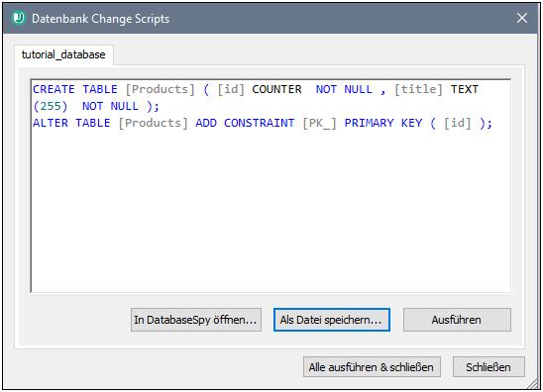Click PRIMARY in the ALTER TABLE statement
Screen dimensions: 543x392
point(369,123)
